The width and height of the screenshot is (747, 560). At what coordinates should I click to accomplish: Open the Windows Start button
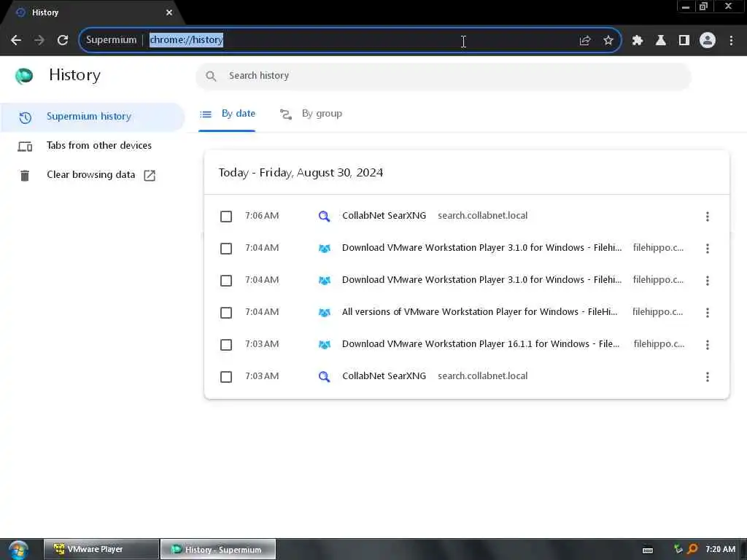tap(18, 550)
